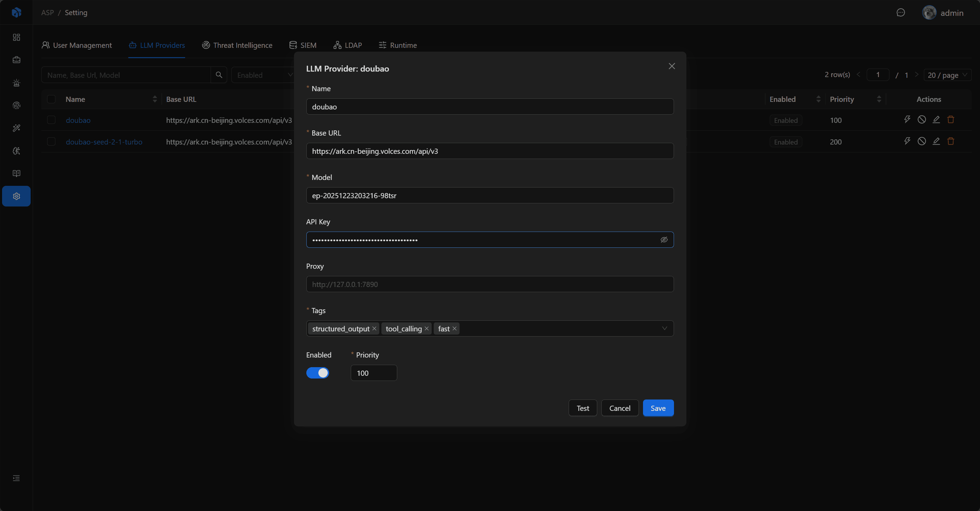Click the Cancel button

pyautogui.click(x=620, y=408)
